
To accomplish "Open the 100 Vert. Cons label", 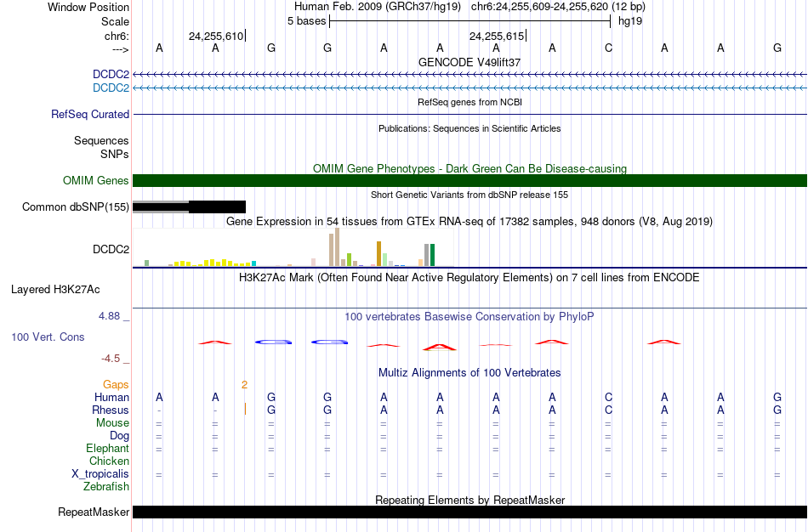I will (48, 337).
